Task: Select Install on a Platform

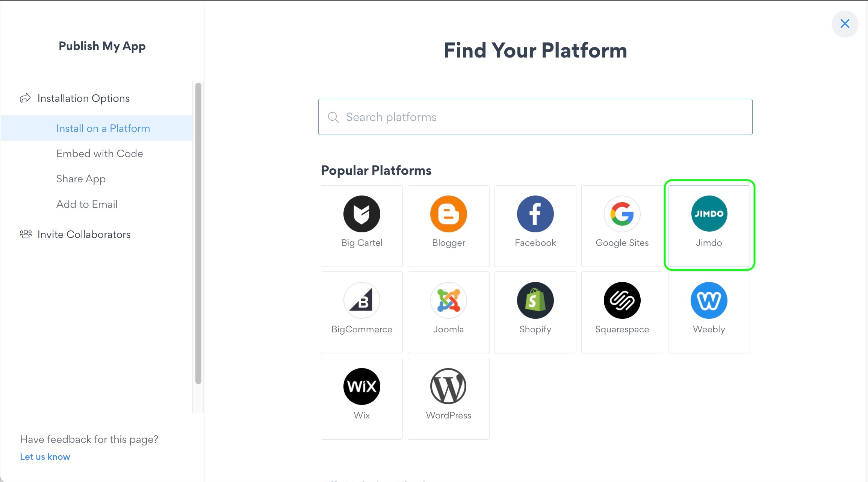Action: click(103, 128)
